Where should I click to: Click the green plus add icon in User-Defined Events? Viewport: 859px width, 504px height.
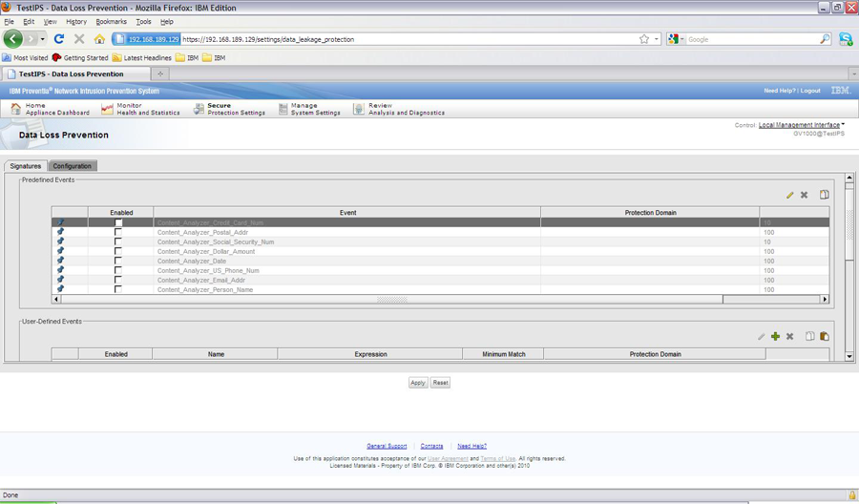[x=775, y=336]
